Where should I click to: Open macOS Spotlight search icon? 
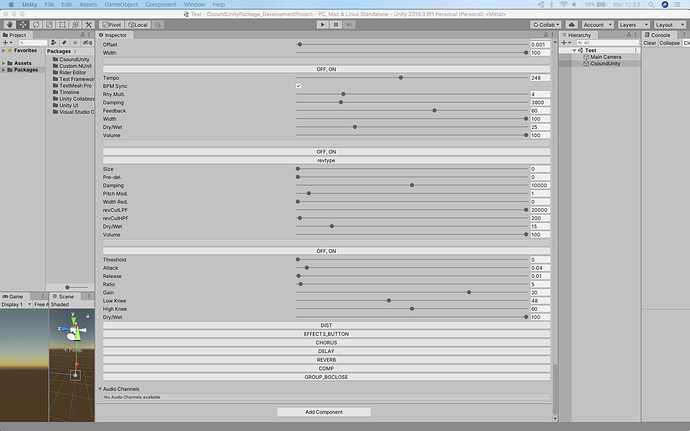pyautogui.click(x=651, y=4)
